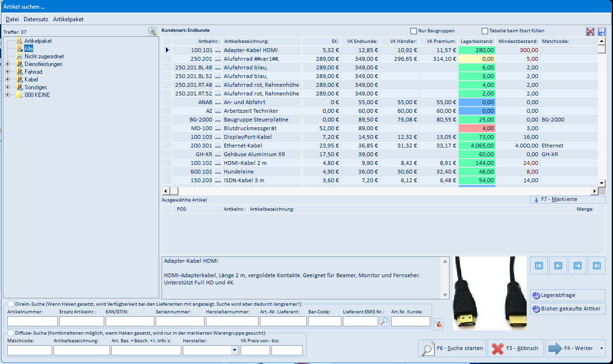
Task: Click the Nicht zugeordnet folder icon
Action: (19, 56)
